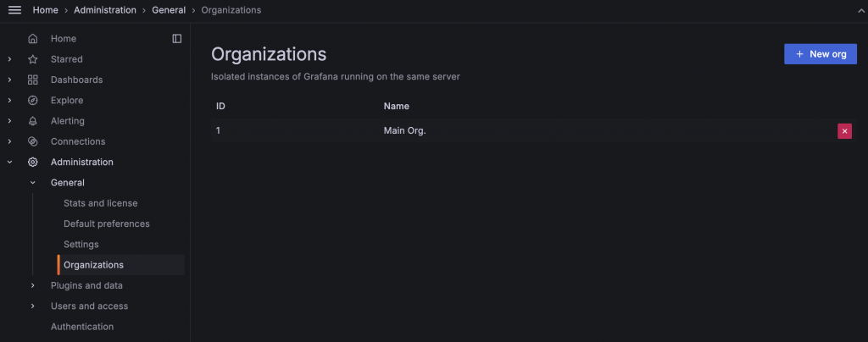This screenshot has width=868, height=342.
Task: Expand the Plugins and data chevron
Action: tap(33, 285)
